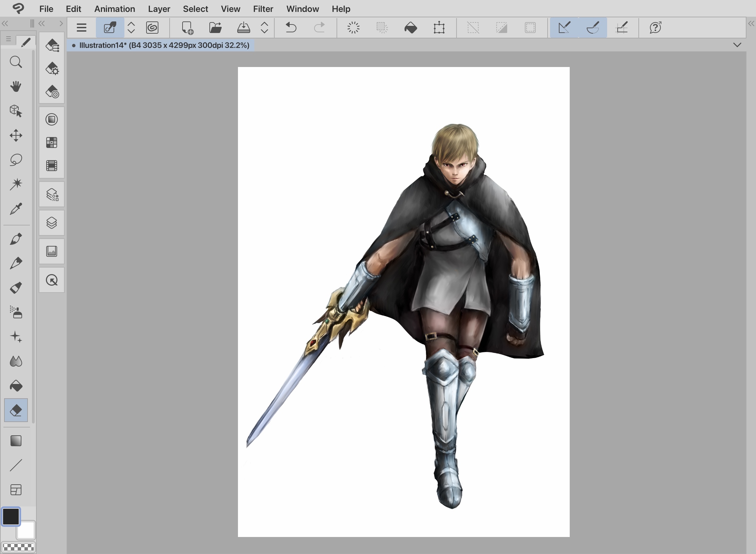Open the Filter menu
This screenshot has width=756, height=554.
coord(263,9)
